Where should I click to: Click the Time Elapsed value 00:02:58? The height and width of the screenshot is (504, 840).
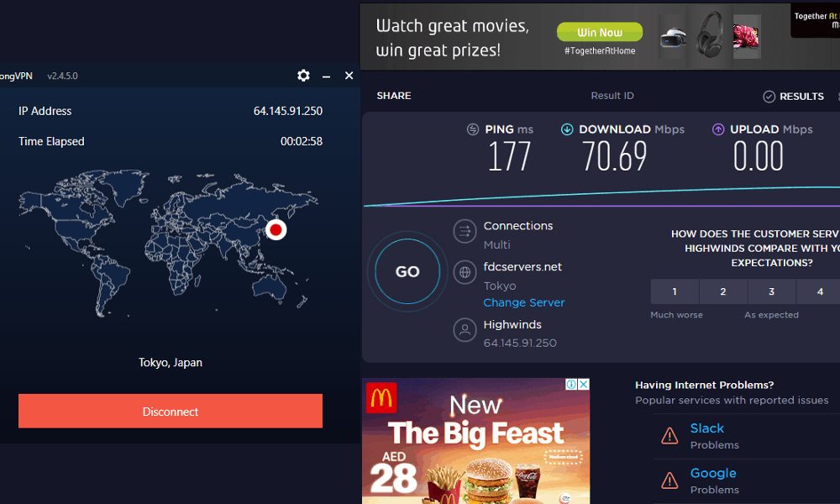[301, 141]
